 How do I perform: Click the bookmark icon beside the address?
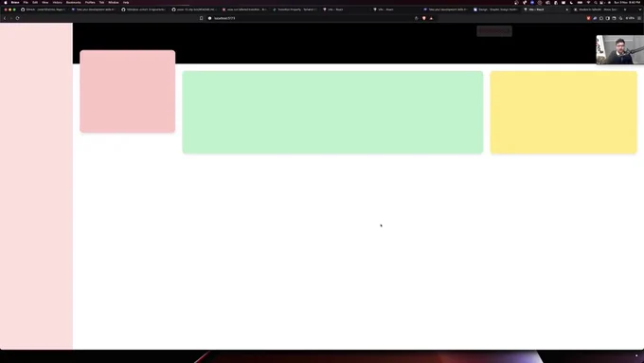tap(201, 18)
